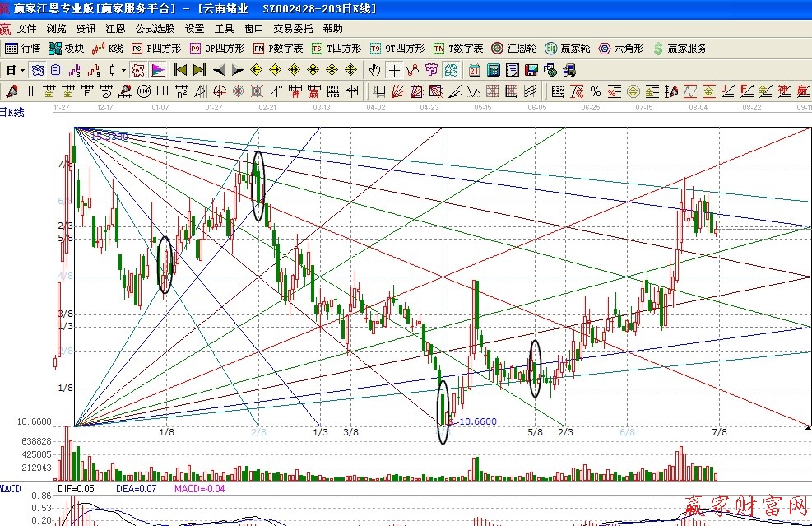Toggle the pressed flag icon button
This screenshot has height=526, width=812.
[x=158, y=70]
